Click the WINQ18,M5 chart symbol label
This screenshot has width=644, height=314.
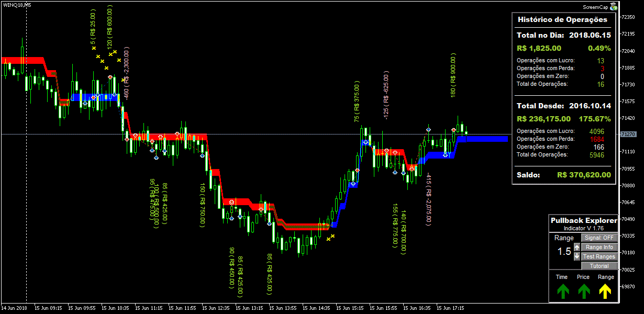tap(16, 4)
